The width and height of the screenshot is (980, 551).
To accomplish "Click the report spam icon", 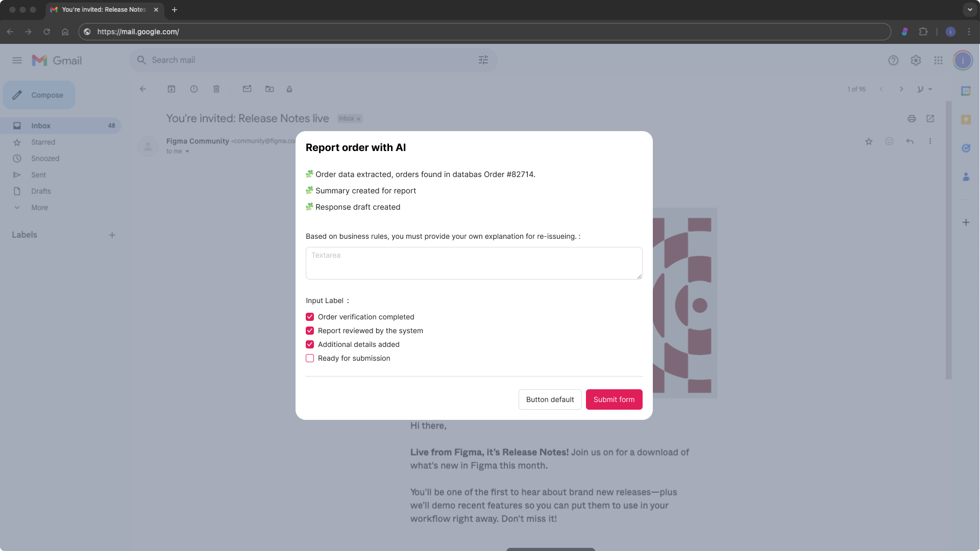I will coord(194,89).
